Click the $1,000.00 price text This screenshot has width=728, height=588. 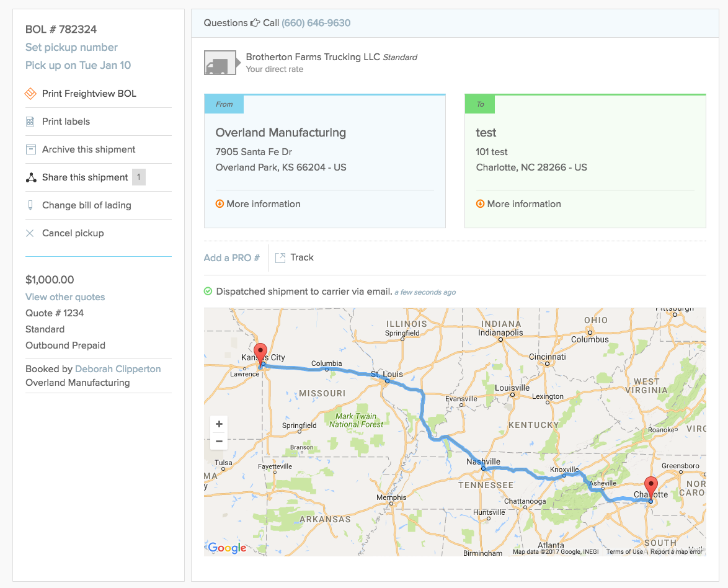click(50, 280)
